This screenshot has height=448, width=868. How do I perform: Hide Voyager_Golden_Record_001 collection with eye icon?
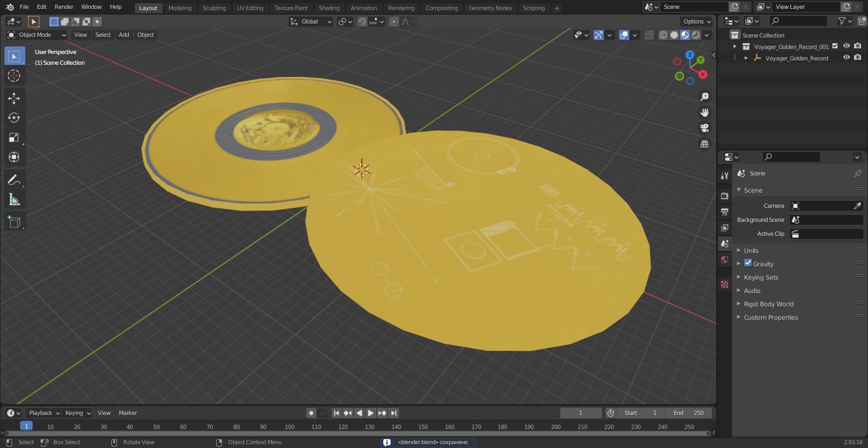(846, 46)
